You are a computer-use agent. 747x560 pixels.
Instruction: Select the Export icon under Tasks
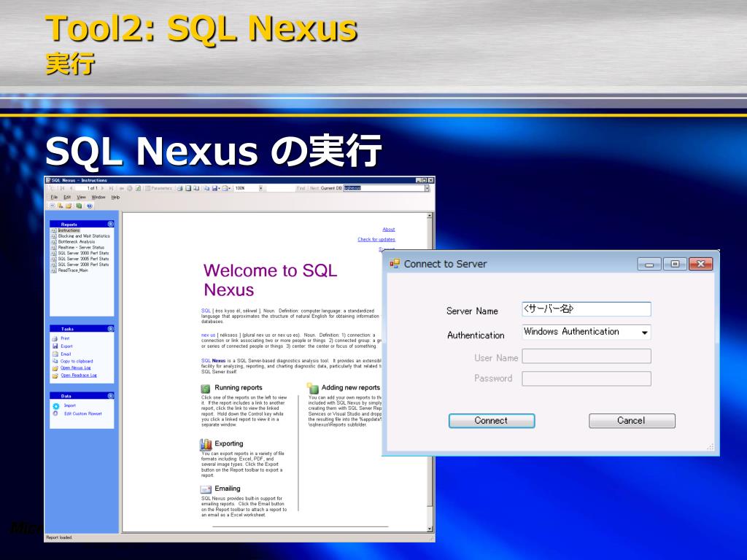coord(54,346)
